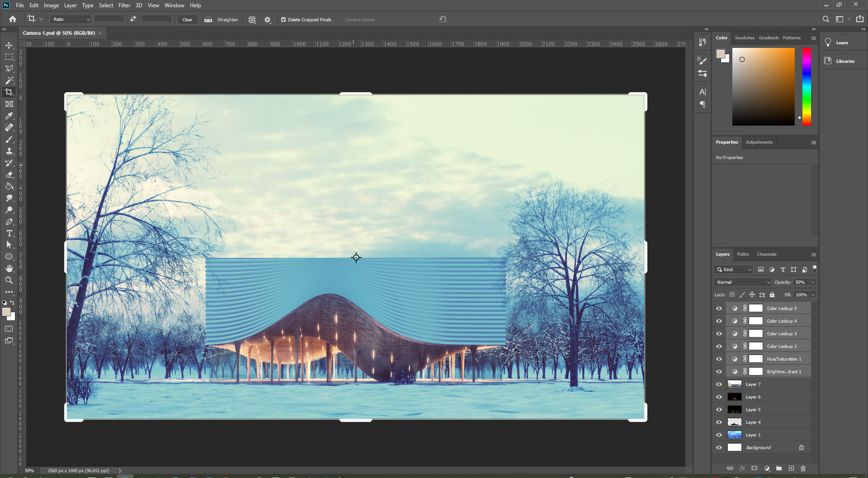868x478 pixels.
Task: Select the Zoom tool in toolbar
Action: 9,280
